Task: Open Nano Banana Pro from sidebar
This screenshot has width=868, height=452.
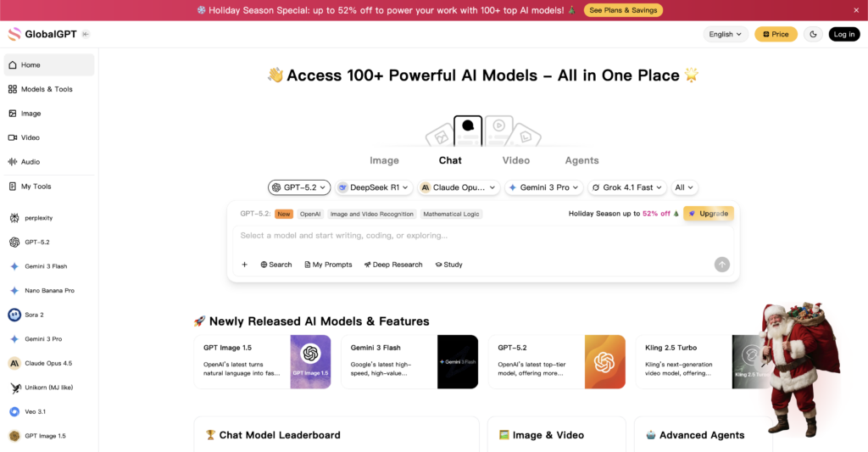Action: click(48, 290)
